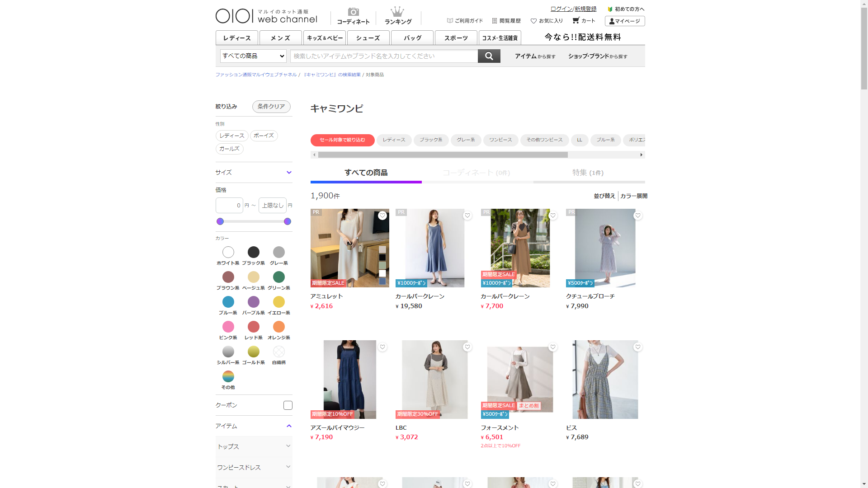Screen dimensions: 868x488
Task: Favorite the アミュレット dress via heart icon
Action: [x=382, y=216]
